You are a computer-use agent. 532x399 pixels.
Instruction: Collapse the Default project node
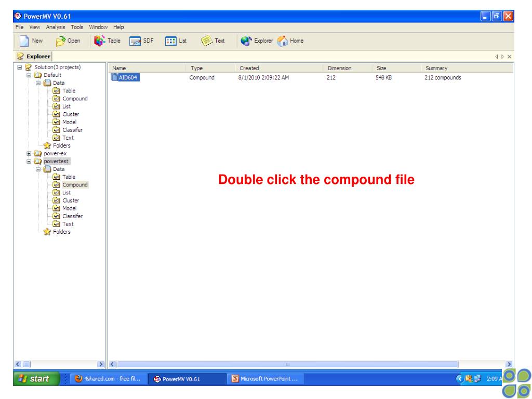pyautogui.click(x=29, y=75)
